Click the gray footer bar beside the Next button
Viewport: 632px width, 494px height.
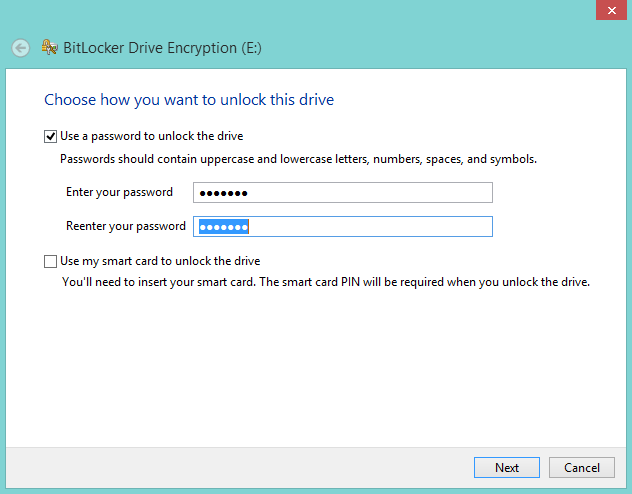tap(242, 467)
